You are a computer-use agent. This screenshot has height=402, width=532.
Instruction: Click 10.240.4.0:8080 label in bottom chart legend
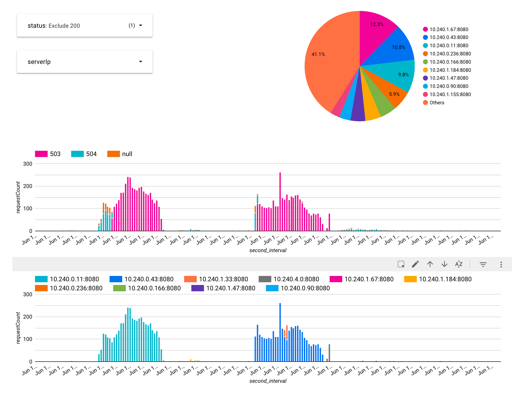coord(296,279)
